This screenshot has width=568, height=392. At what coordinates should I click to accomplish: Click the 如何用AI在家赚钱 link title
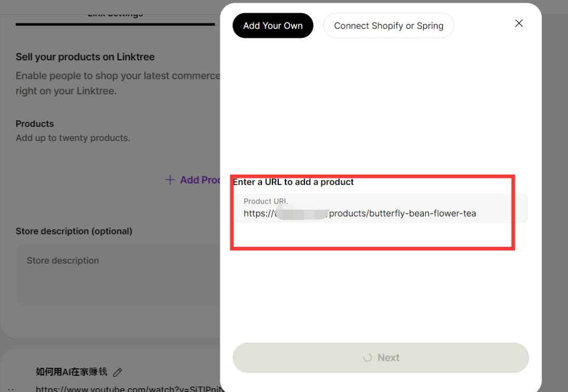pos(72,371)
